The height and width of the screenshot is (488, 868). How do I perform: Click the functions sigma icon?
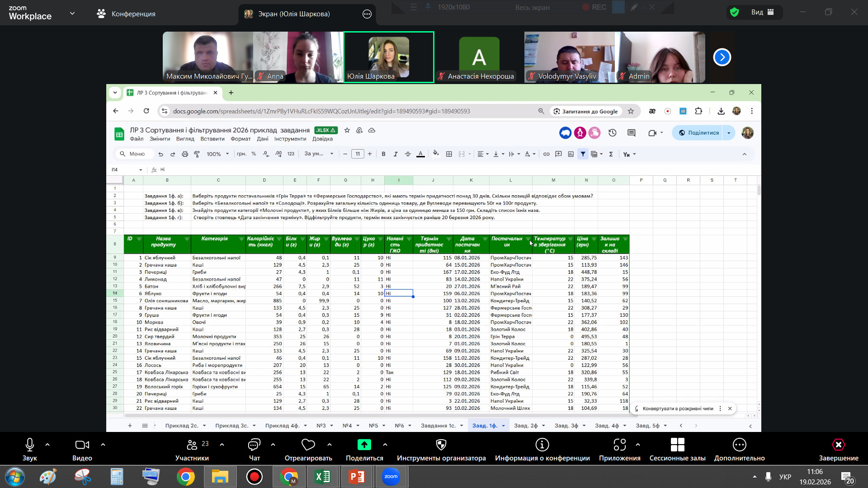click(x=611, y=154)
